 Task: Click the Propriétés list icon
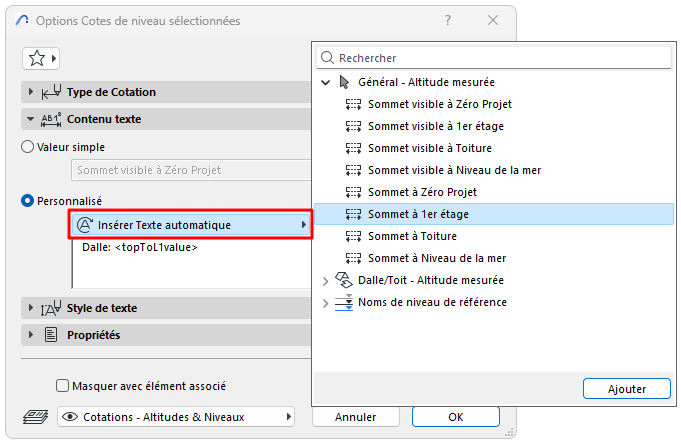[x=51, y=335]
